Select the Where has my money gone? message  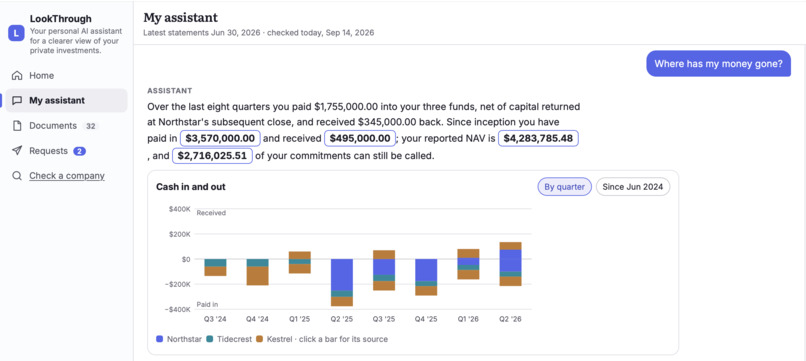[718, 64]
